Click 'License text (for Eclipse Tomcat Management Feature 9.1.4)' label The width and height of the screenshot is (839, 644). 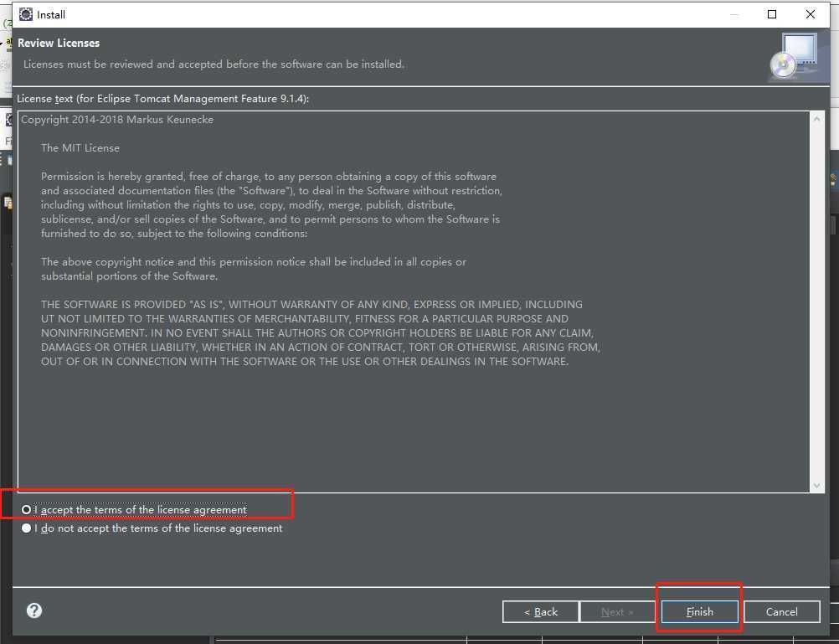click(163, 99)
